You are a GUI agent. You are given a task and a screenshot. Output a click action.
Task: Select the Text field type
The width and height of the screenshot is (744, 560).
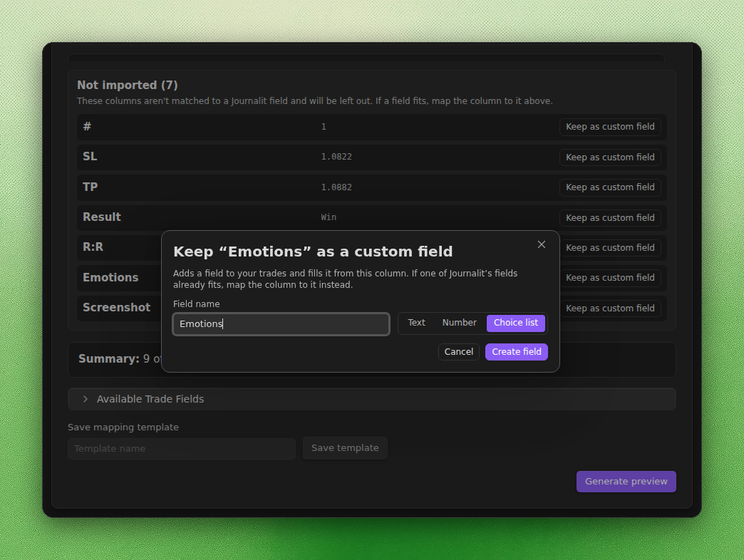pyautogui.click(x=416, y=323)
